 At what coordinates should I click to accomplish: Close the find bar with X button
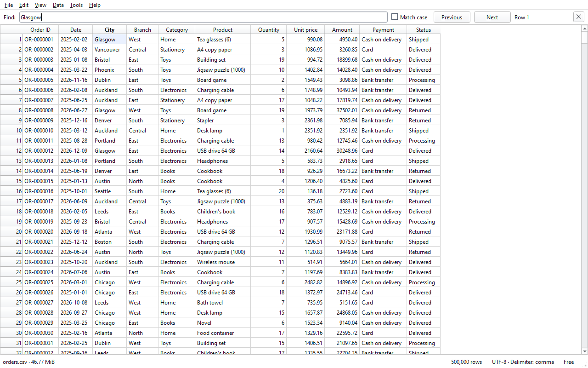point(579,17)
